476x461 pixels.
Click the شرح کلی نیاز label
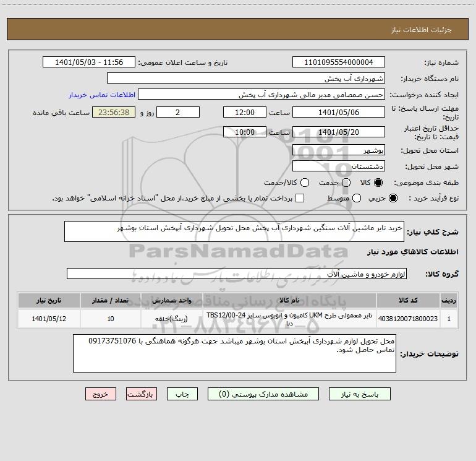(433, 232)
